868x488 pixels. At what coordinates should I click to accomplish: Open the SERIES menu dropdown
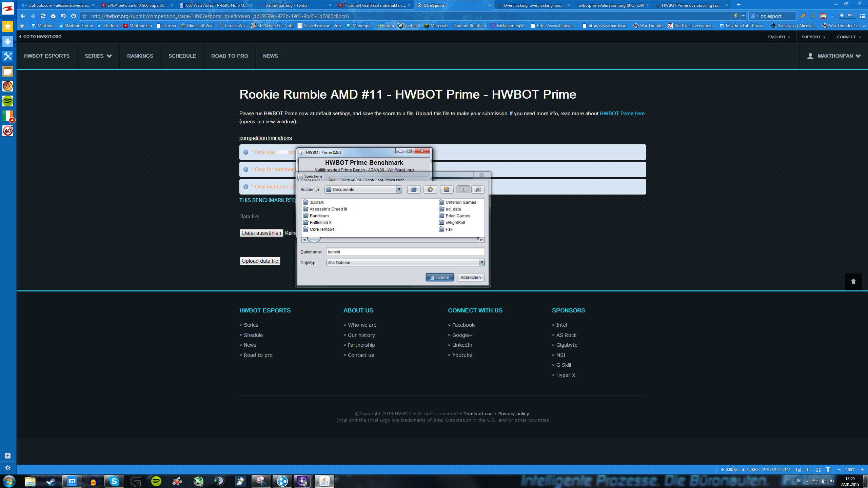[98, 56]
